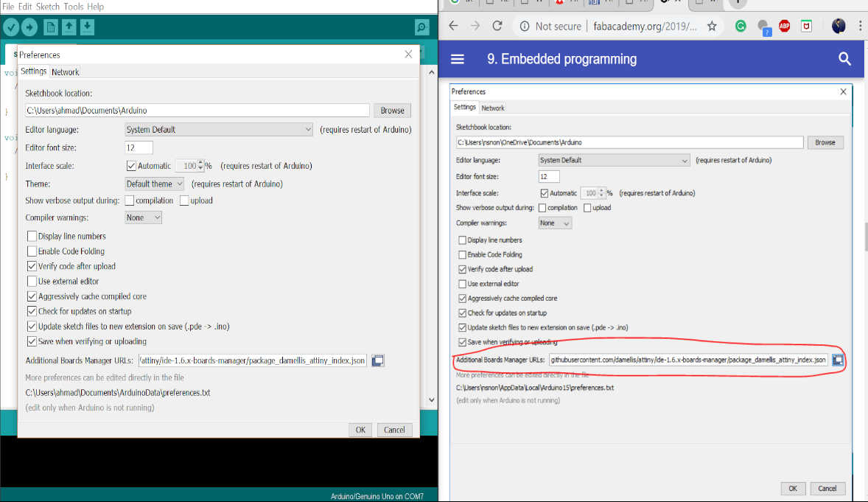Enable verbose output during upload
This screenshot has height=502, width=868.
184,201
